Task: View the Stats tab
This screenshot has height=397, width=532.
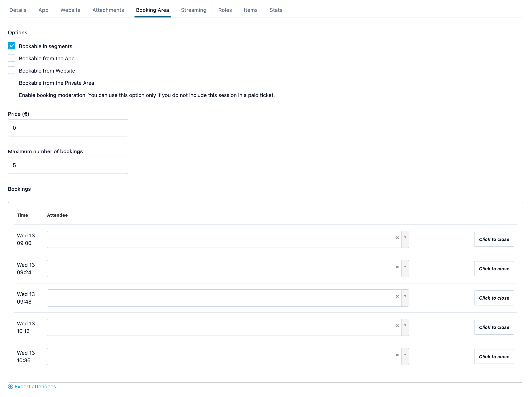Action: coord(276,10)
